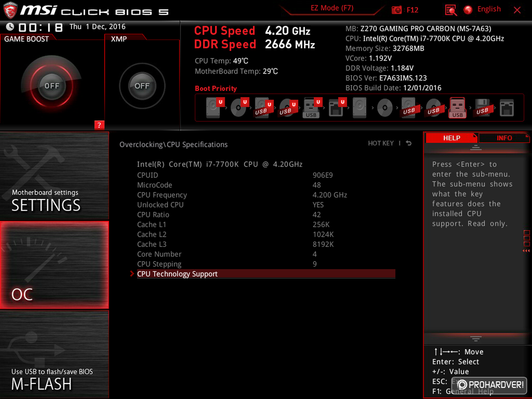Switch to EZ Mode (F7)
The width and height of the screenshot is (532, 399).
coord(332,8)
